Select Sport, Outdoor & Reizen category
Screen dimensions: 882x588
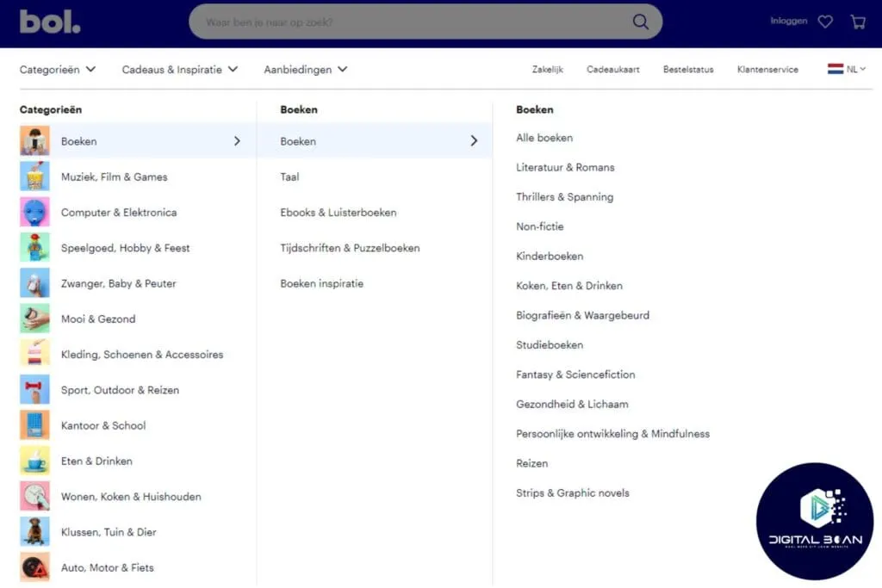point(121,390)
